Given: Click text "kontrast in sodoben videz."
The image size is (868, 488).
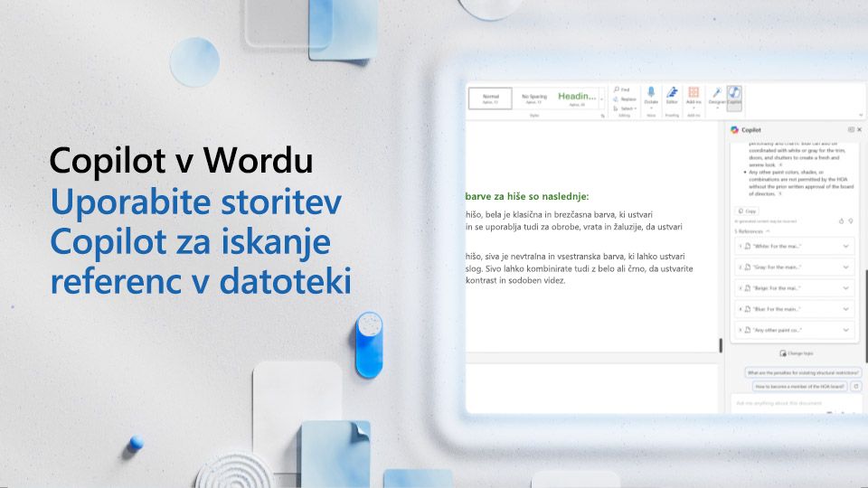Looking at the screenshot, I should (515, 280).
